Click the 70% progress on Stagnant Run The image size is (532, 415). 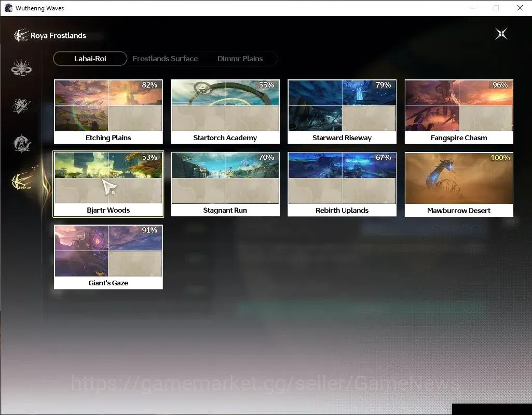point(266,157)
